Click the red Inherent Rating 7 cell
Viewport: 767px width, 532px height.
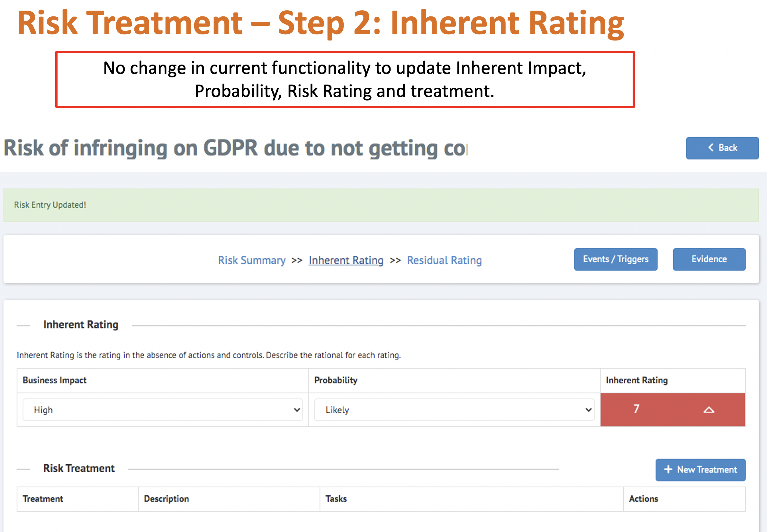(x=636, y=409)
